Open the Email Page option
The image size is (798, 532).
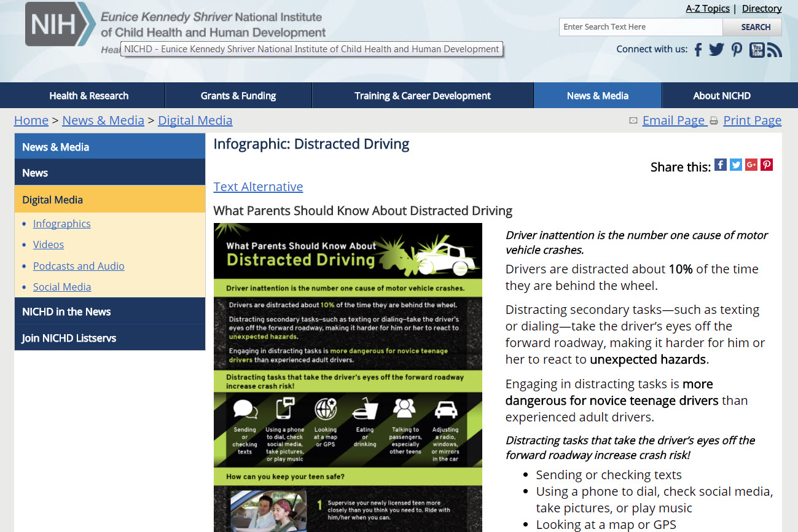click(x=674, y=120)
